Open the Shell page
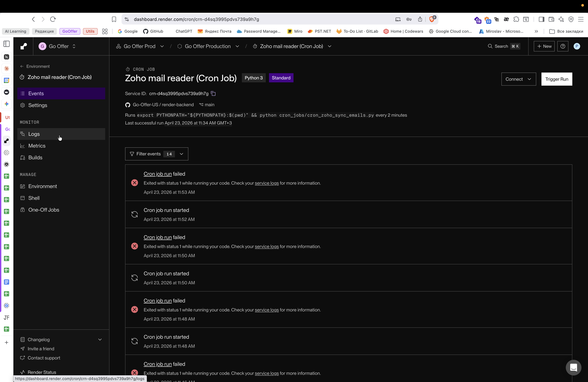588x382 pixels. [x=34, y=198]
